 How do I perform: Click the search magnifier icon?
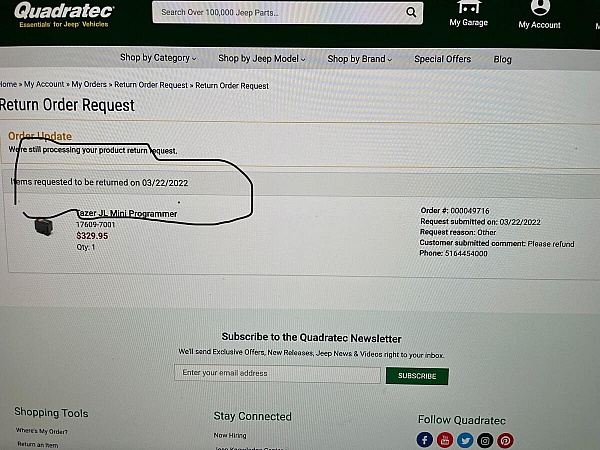411,12
